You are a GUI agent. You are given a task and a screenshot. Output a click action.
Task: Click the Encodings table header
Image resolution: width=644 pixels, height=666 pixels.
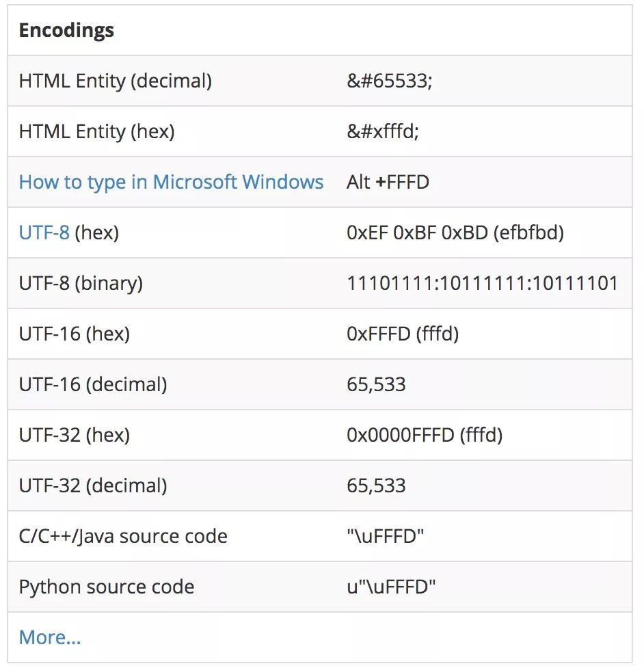point(66,31)
